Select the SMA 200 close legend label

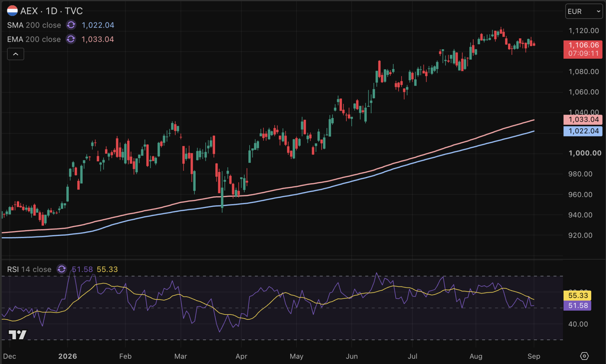[34, 25]
